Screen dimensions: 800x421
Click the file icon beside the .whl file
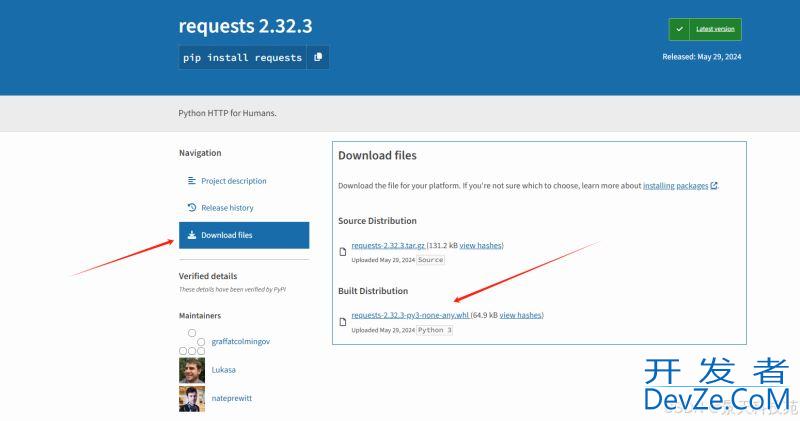coord(343,321)
